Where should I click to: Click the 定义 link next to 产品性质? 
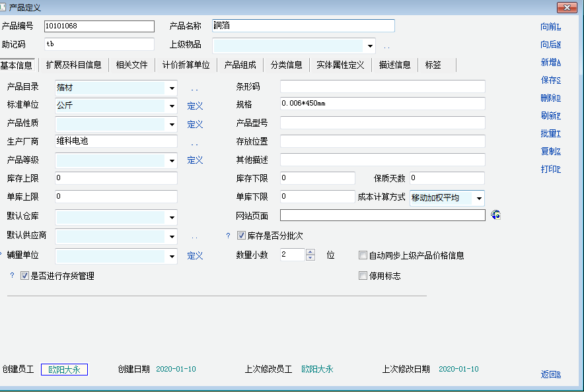coord(195,124)
